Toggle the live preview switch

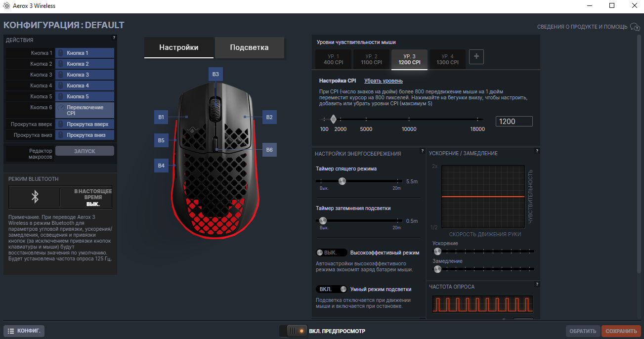(292, 331)
